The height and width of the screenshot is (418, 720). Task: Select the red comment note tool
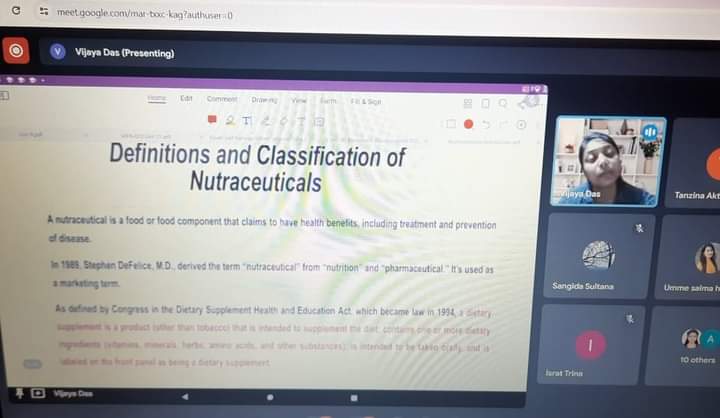(212, 121)
